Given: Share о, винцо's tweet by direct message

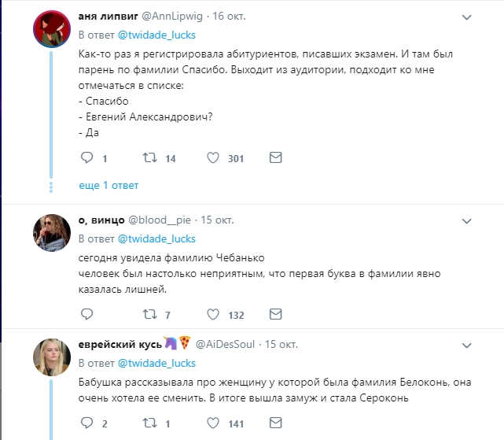Looking at the screenshot, I should pyautogui.click(x=275, y=315).
